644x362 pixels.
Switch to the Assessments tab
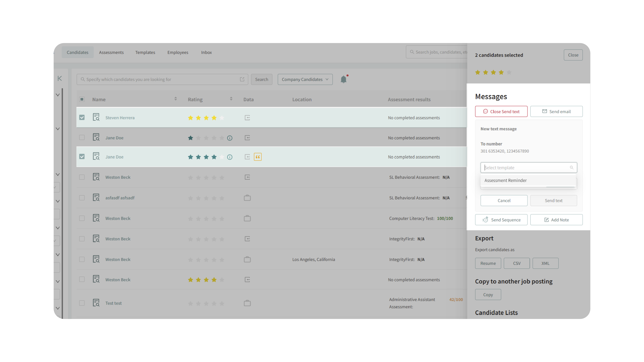point(111,52)
